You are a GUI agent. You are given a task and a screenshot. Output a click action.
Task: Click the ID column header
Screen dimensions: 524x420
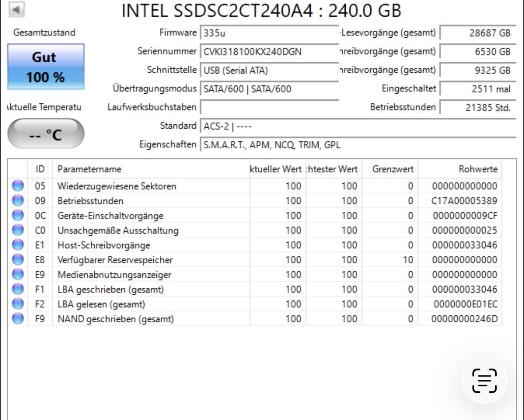pyautogui.click(x=40, y=169)
